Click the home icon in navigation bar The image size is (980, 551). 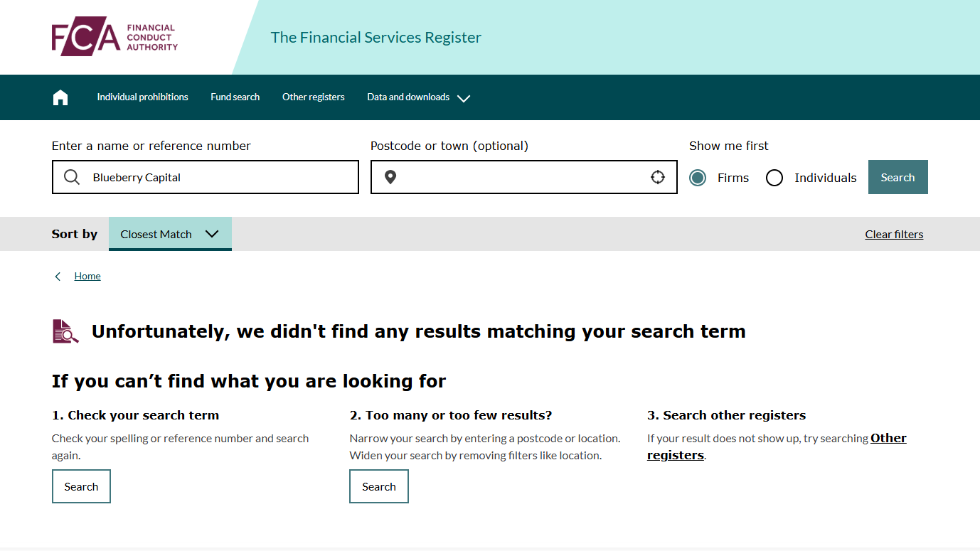60,97
